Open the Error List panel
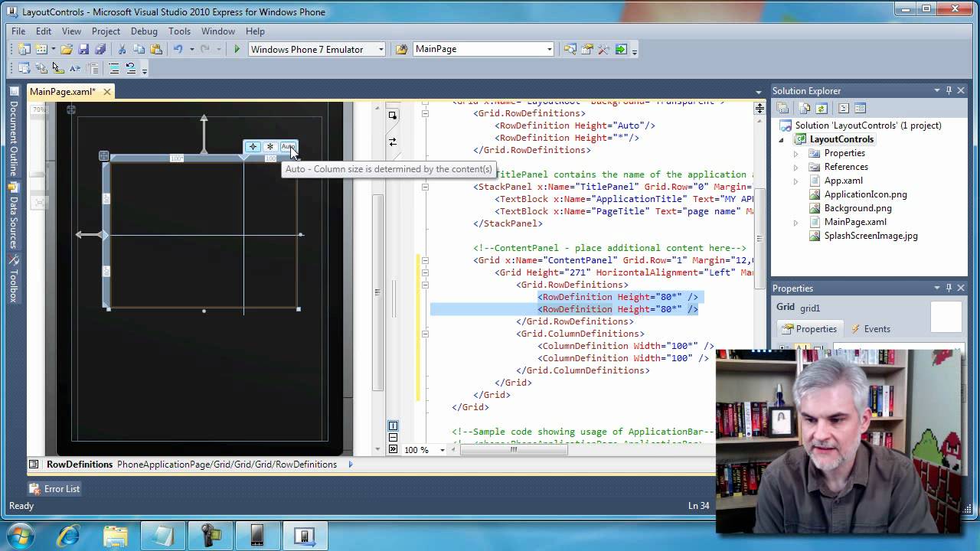Image resolution: width=980 pixels, height=551 pixels. pyautogui.click(x=55, y=488)
